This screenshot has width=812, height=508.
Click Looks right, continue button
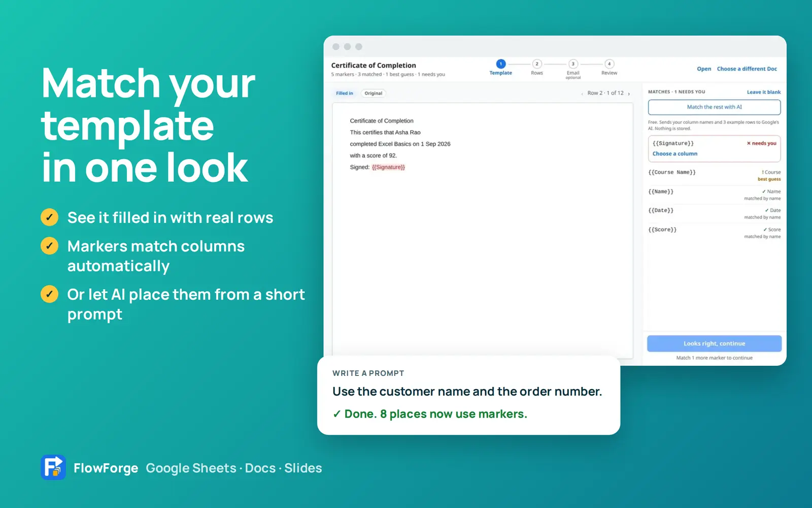pos(714,343)
